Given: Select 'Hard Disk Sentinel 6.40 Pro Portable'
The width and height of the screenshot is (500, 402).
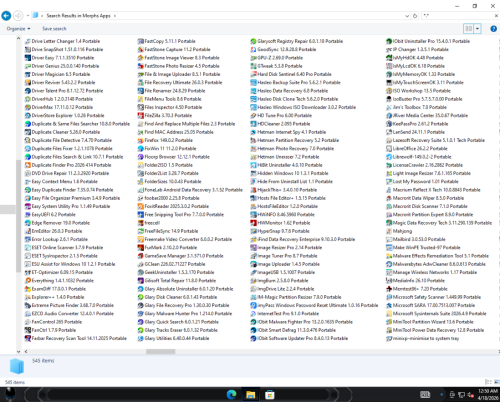Looking at the screenshot, I should 291,74.
